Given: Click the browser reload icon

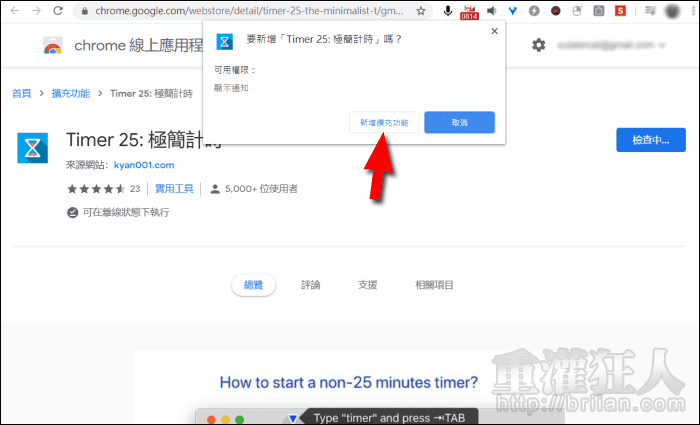Looking at the screenshot, I should point(56,12).
